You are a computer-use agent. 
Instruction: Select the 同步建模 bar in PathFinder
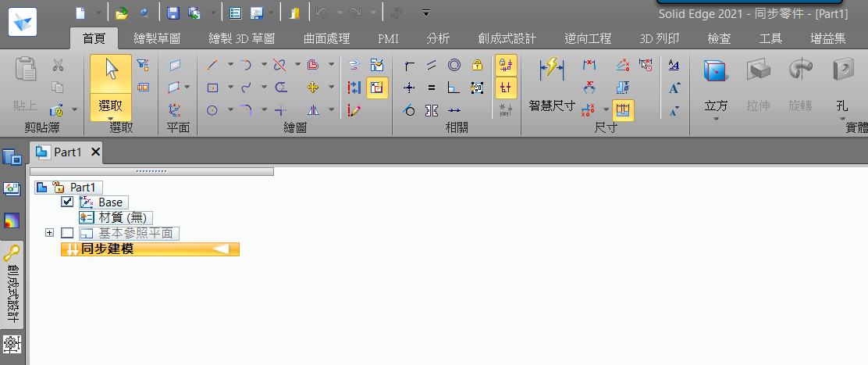click(150, 249)
